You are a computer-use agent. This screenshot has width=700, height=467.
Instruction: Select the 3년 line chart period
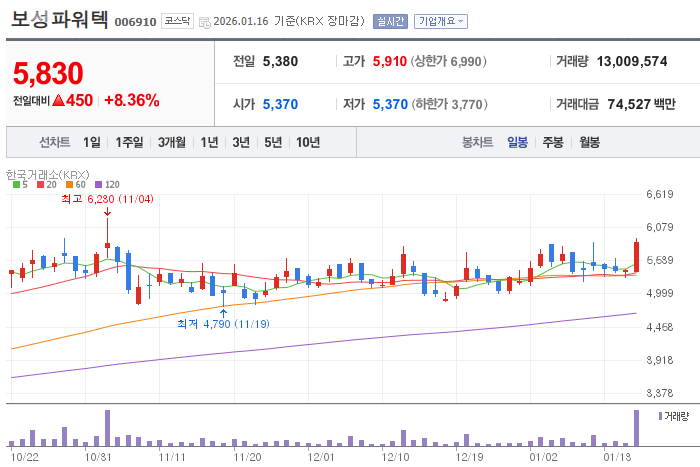241,142
